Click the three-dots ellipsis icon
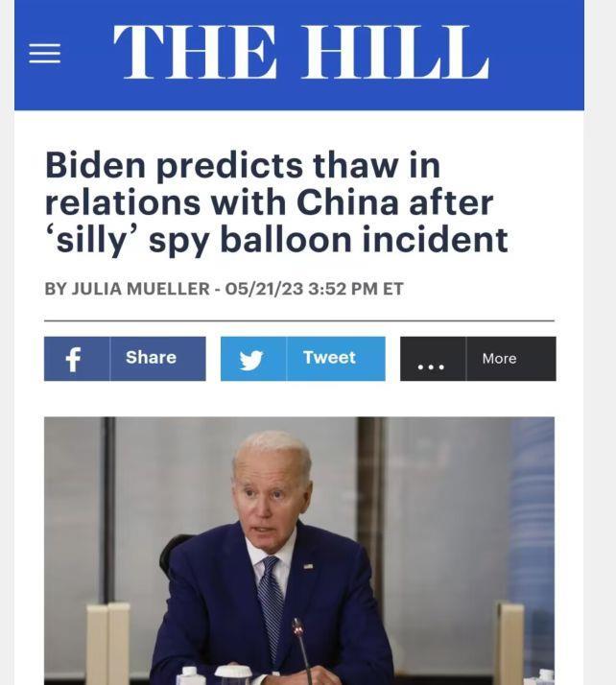The height and width of the screenshot is (685, 616). (x=431, y=366)
